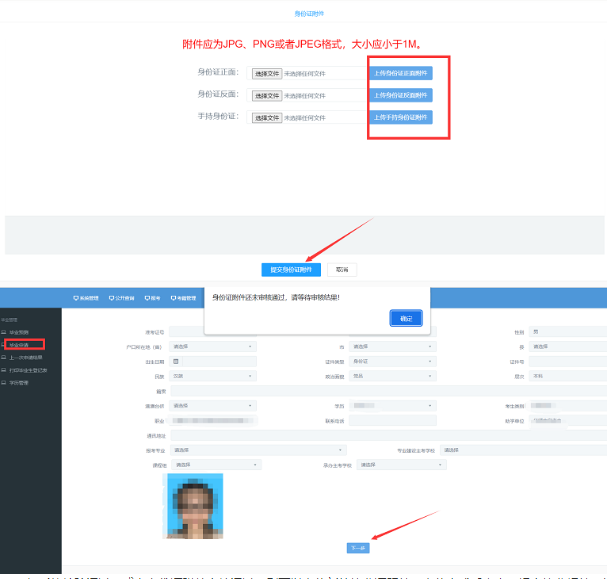Viewport: 607px width, 579px height.
Task: Click the 身份证正面 choose file button
Action: coord(267,74)
